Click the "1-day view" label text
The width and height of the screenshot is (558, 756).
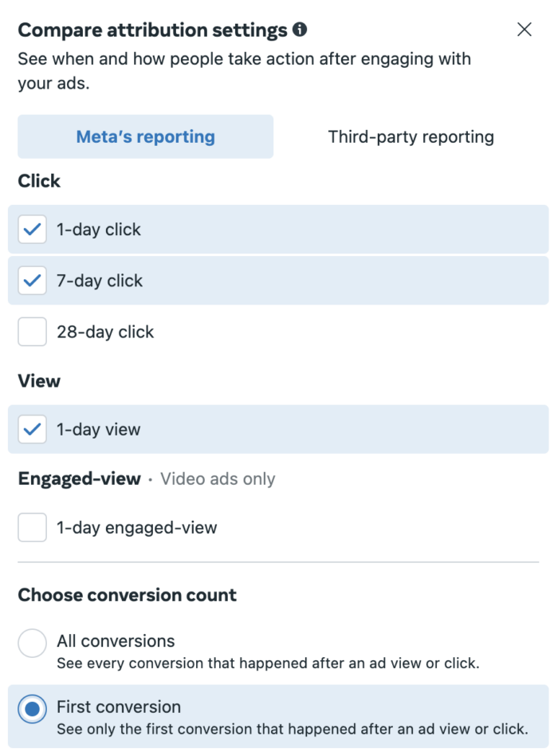pos(98,429)
